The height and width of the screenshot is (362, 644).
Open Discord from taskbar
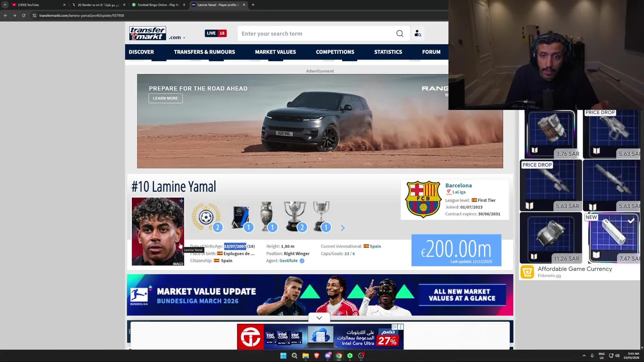[328, 355]
